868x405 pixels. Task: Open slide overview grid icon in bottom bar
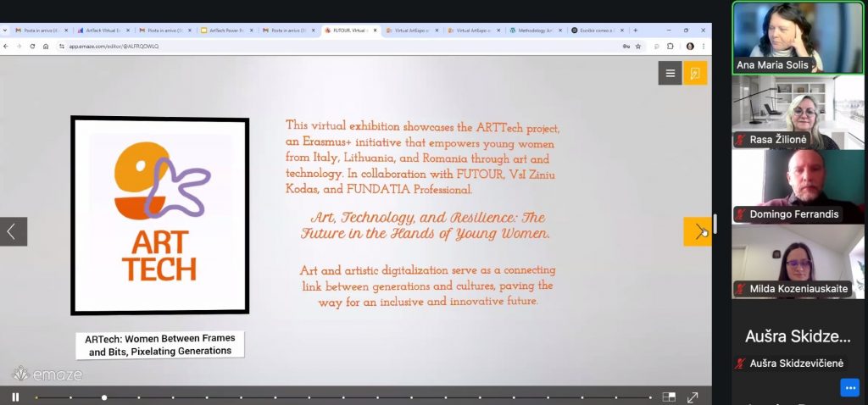coord(669,397)
